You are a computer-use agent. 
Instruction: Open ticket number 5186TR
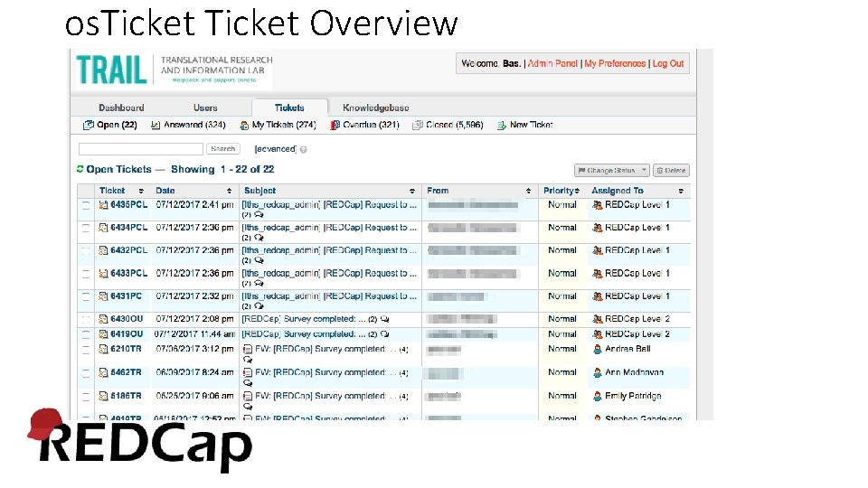click(127, 396)
